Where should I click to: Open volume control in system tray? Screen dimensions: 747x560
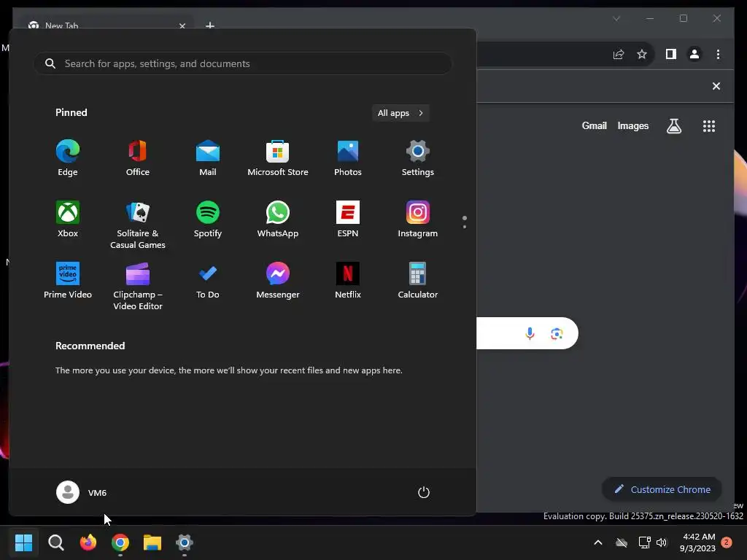[662, 542]
